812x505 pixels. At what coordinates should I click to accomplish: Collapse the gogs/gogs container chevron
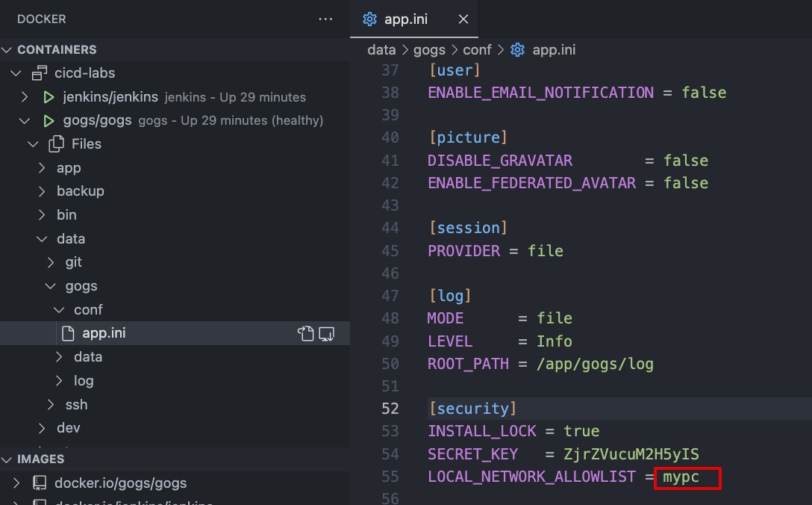(25, 121)
